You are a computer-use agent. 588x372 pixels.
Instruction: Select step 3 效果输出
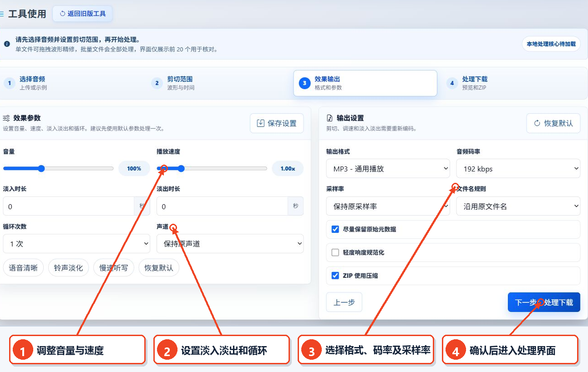pyautogui.click(x=365, y=83)
